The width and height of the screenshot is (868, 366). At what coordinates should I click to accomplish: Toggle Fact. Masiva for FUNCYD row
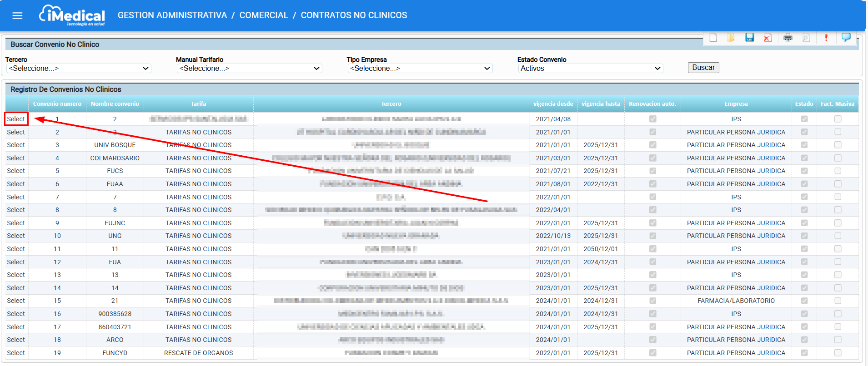838,353
